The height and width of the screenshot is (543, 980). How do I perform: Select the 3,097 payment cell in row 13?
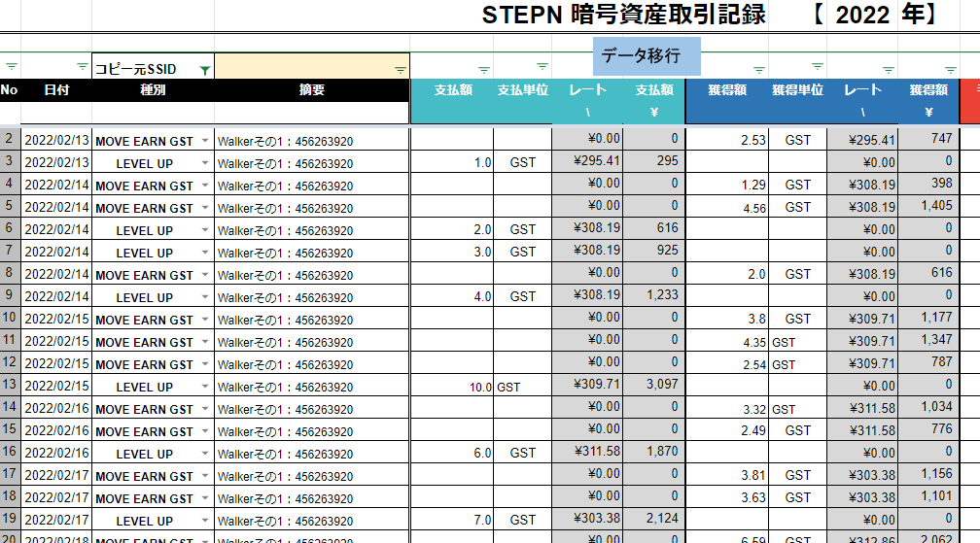pos(655,386)
